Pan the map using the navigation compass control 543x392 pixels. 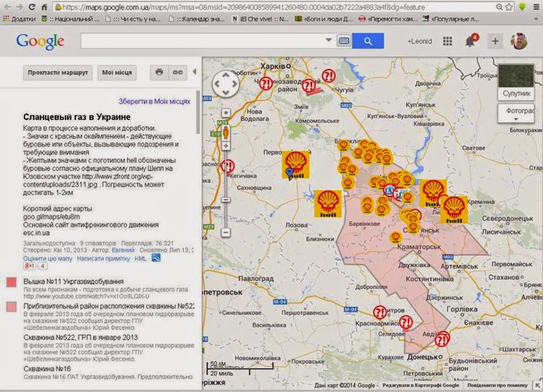click(225, 84)
